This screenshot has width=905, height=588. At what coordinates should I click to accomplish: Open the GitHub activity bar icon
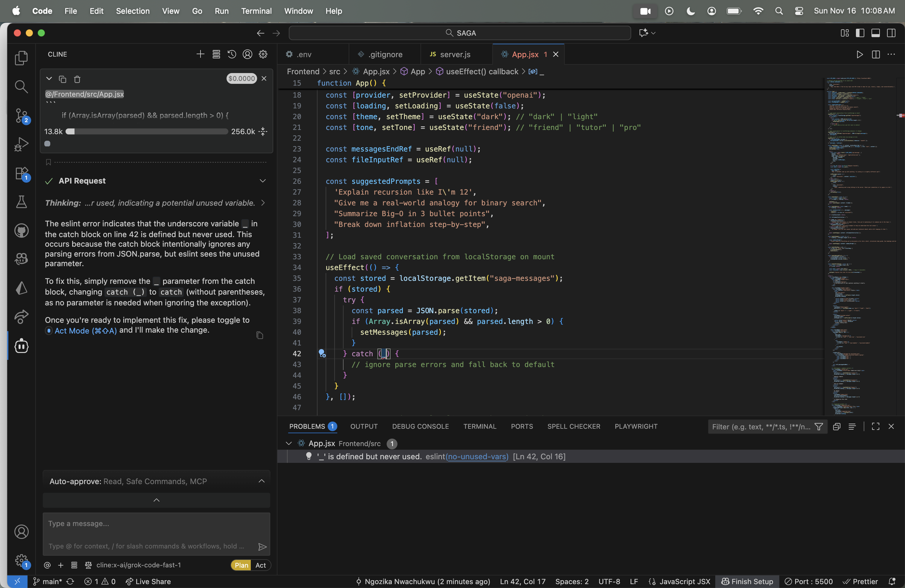coord(21,231)
